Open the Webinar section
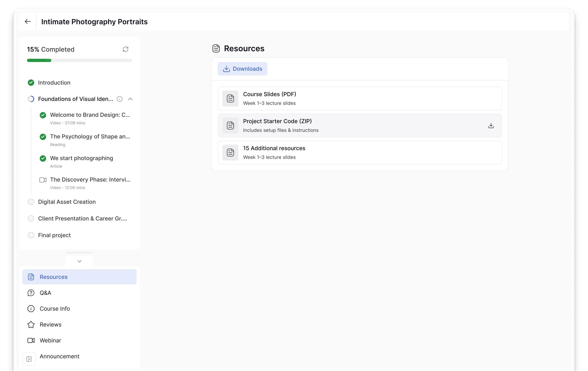 click(x=50, y=340)
